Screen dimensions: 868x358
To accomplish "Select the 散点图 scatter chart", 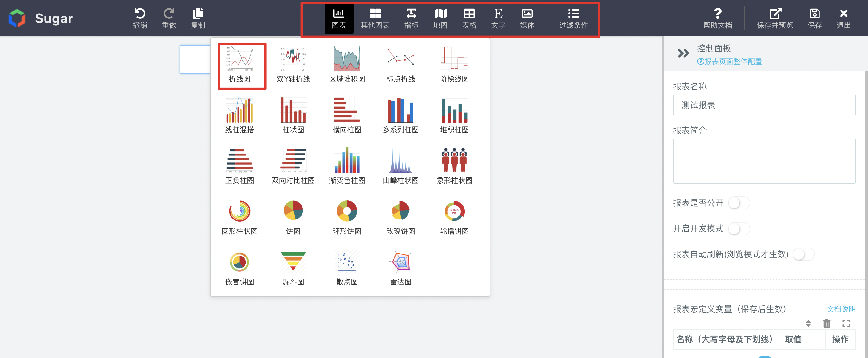I will (347, 268).
